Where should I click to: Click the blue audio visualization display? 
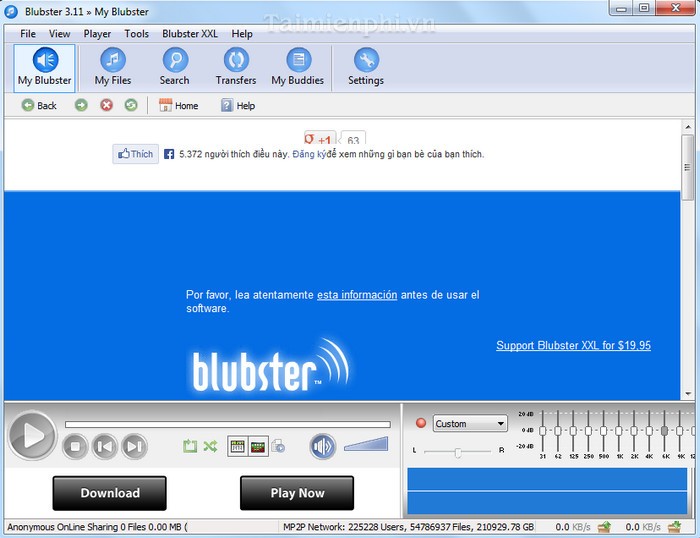pyautogui.click(x=547, y=491)
